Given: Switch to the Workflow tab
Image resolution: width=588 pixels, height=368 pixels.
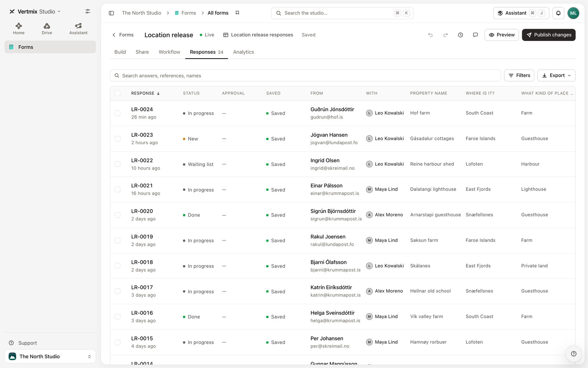Looking at the screenshot, I should pos(169,52).
